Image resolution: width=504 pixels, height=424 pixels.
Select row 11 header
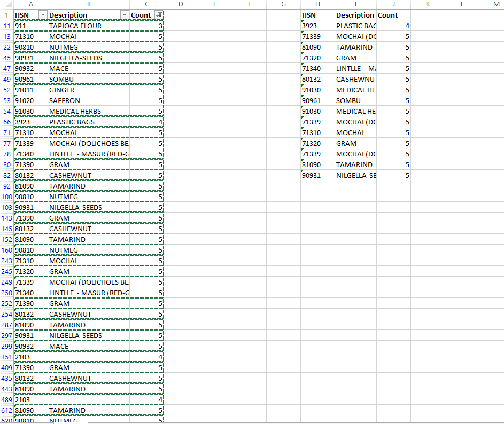[7, 26]
